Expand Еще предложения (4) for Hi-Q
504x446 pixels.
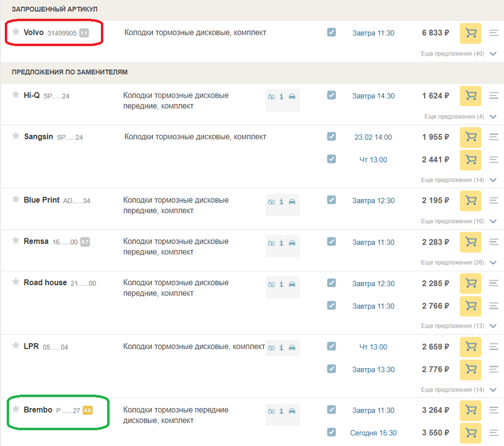460,117
